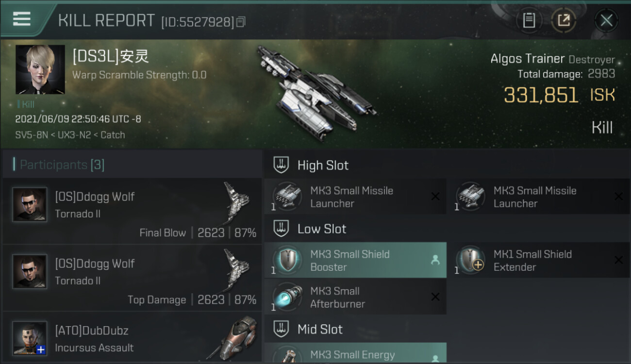Viewport: 631px width, 364px height.
Task: Close the kill report window
Action: tap(606, 20)
